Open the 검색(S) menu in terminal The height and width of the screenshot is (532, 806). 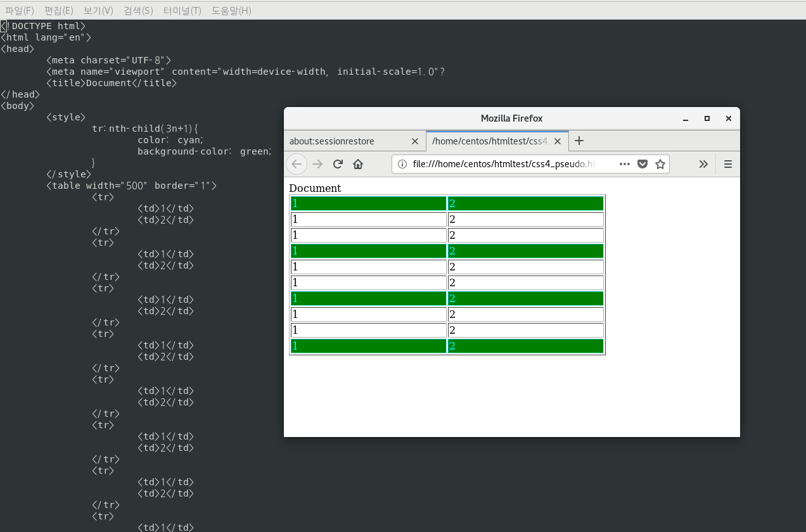click(138, 10)
